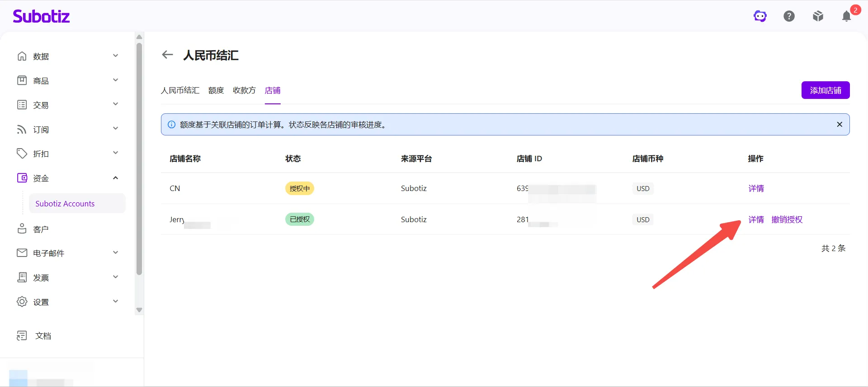Expand the 数据 menu chevron

click(115, 56)
